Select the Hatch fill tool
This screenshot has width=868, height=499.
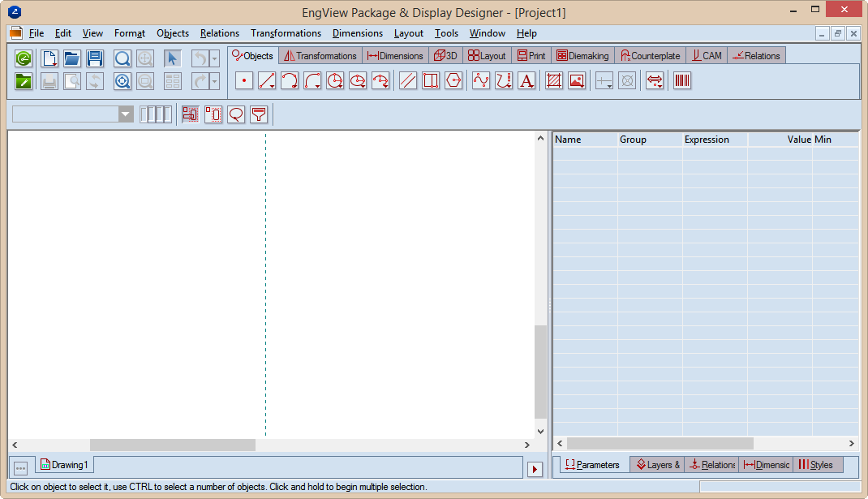[554, 80]
